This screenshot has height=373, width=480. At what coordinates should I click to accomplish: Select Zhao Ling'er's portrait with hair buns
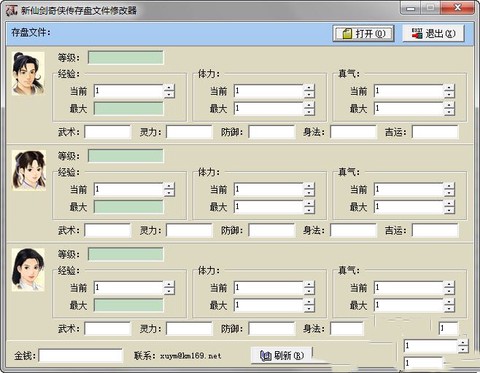[x=29, y=170]
